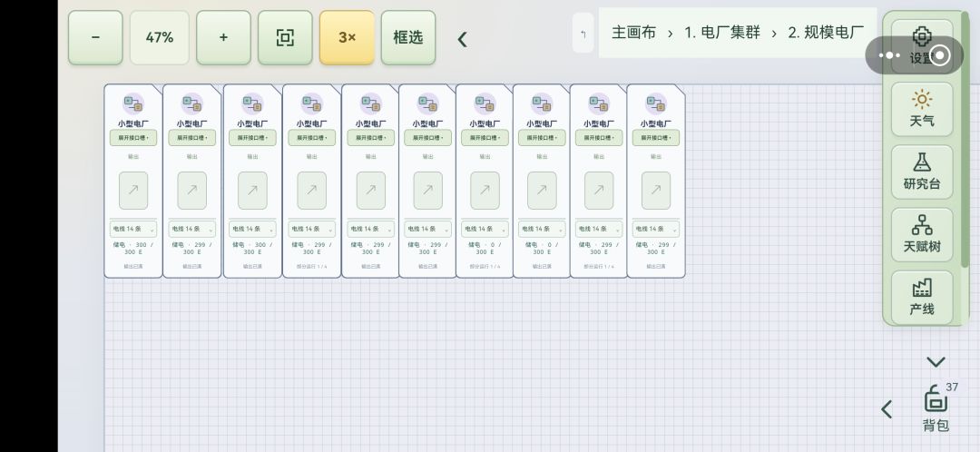Open 电线 dropdown on the 0-stored 输出已满 card

[542, 229]
